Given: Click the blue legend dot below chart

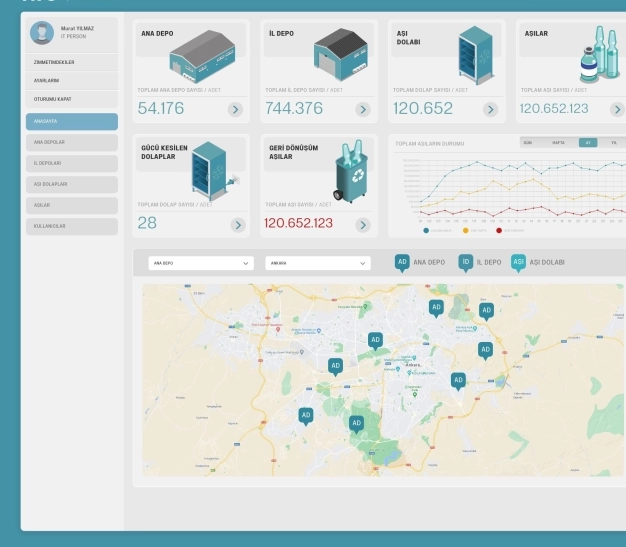Looking at the screenshot, I should [x=426, y=230].
